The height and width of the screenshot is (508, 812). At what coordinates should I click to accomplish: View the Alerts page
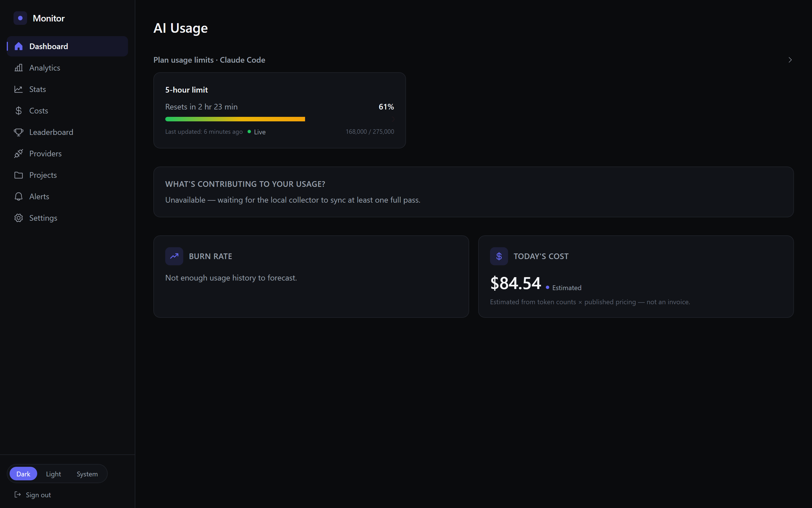click(x=67, y=196)
